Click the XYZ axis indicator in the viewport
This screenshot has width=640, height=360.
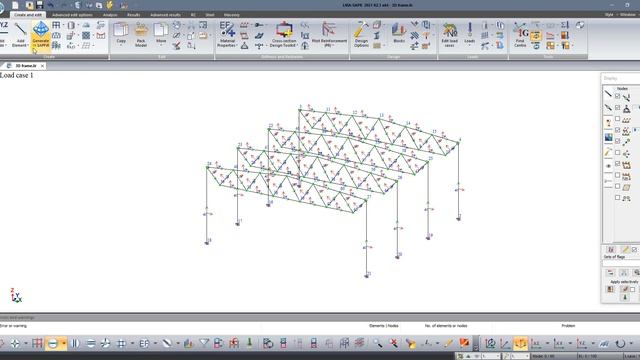point(16,296)
